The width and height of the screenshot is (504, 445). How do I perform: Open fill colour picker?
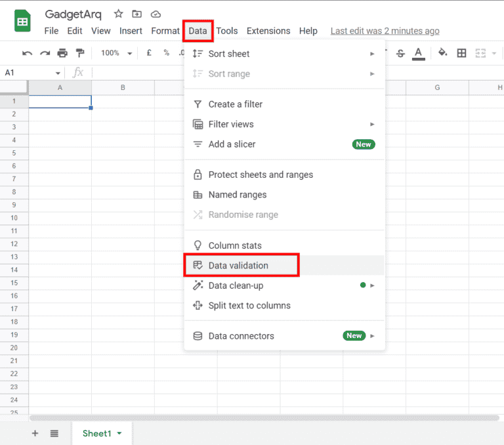442,53
